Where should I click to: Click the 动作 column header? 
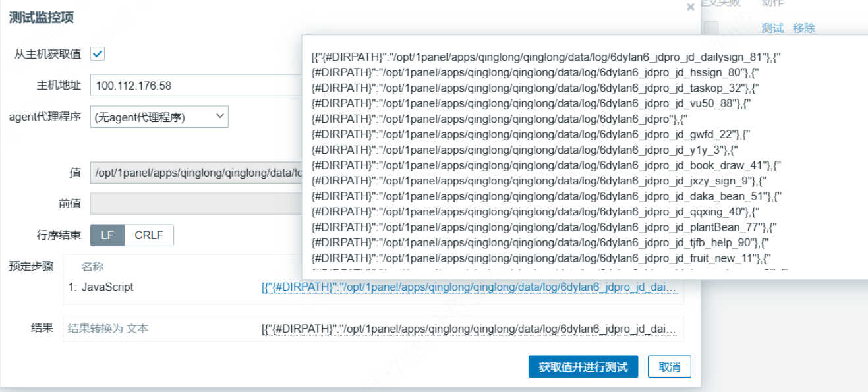tap(772, 3)
